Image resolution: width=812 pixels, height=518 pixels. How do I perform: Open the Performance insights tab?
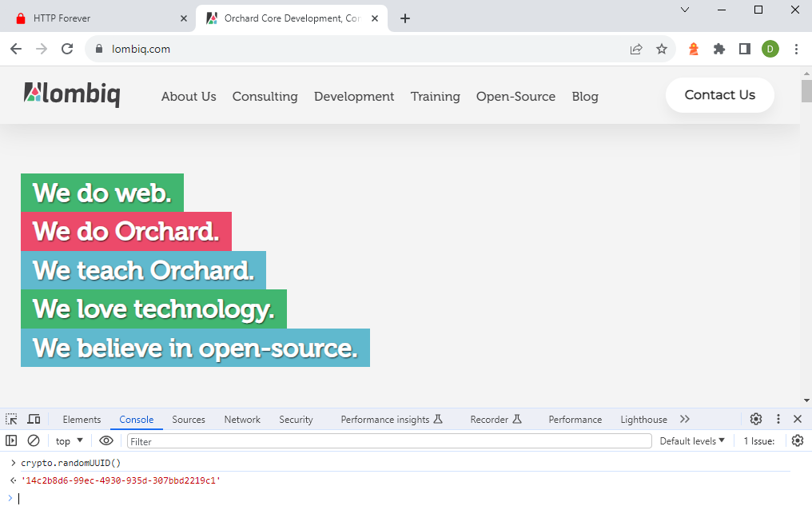392,420
